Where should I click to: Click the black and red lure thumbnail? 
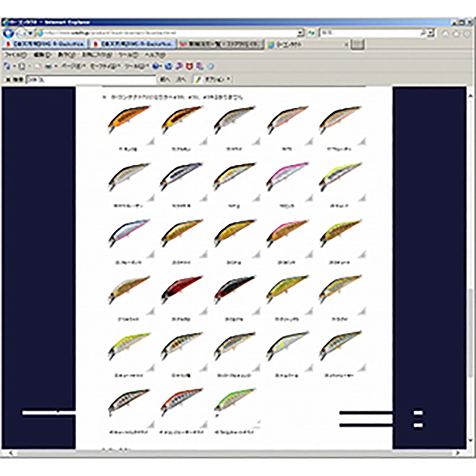click(x=234, y=289)
